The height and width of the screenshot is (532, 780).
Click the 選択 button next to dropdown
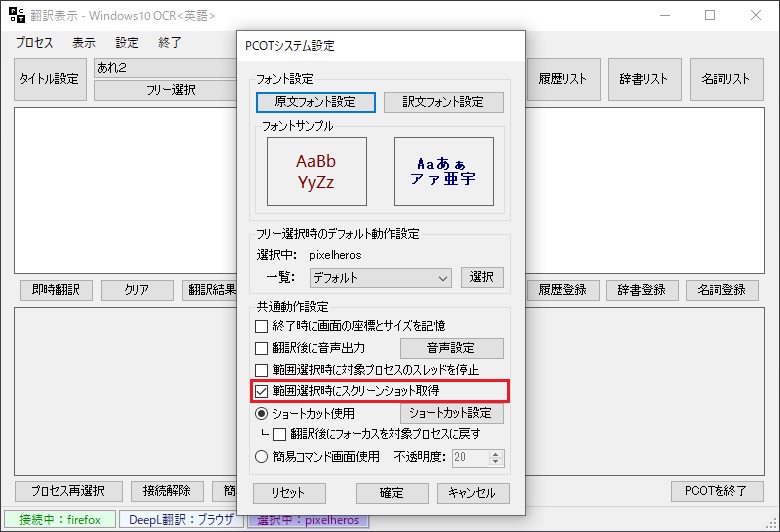pyautogui.click(x=482, y=277)
